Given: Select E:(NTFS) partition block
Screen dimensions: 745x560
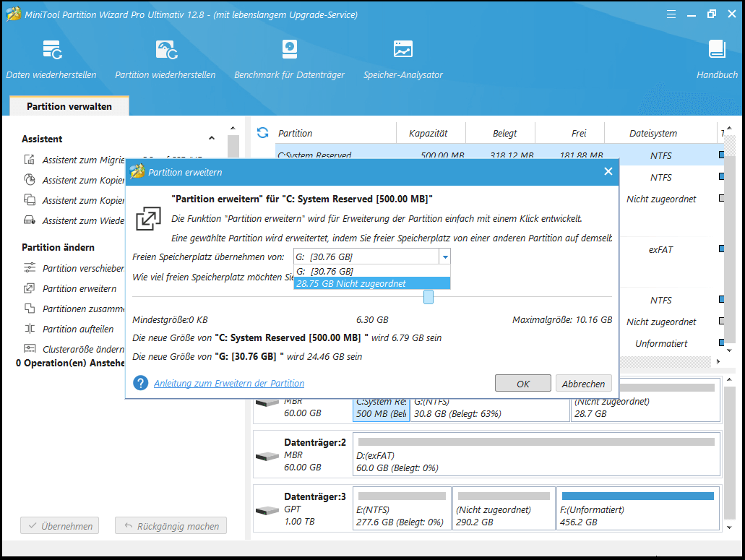Looking at the screenshot, I should 402,508.
